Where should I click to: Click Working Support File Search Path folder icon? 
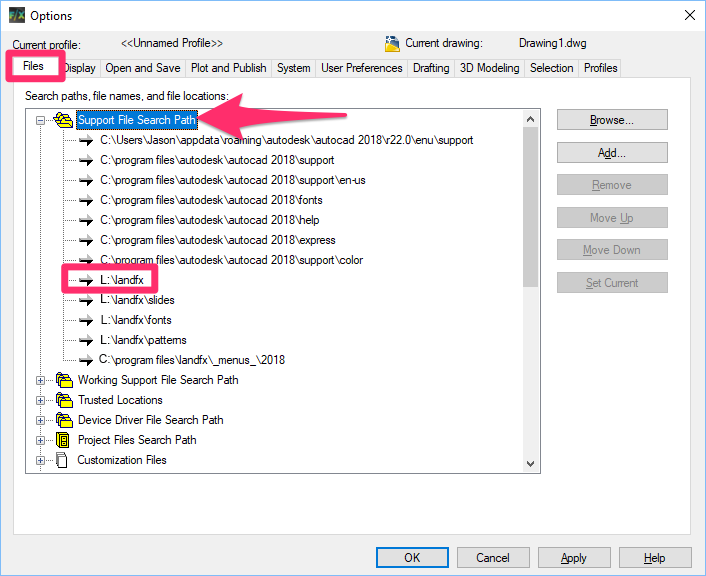coord(64,380)
